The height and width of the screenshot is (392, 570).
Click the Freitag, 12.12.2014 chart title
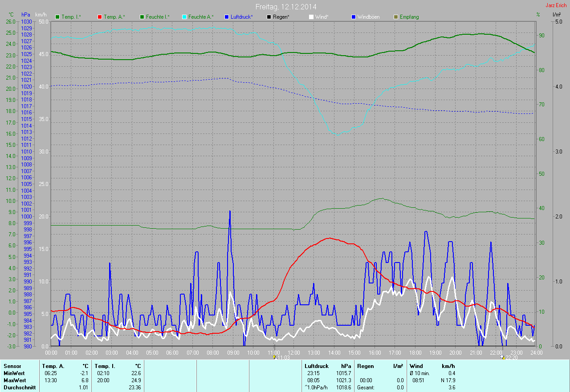286,7
